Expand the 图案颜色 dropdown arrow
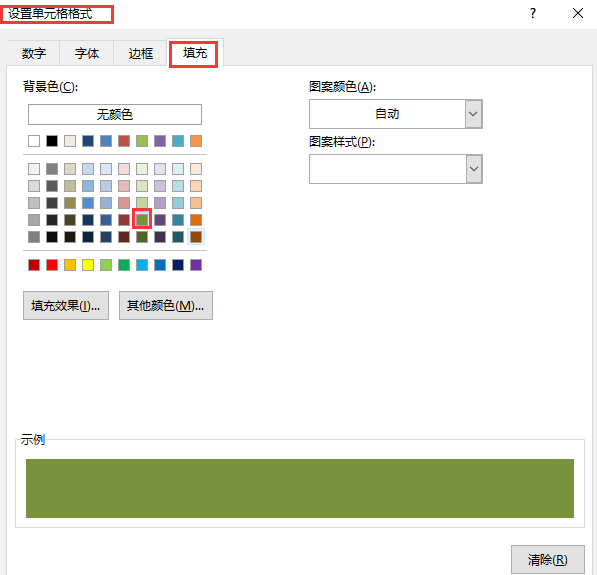Viewport: 597px width, 575px height. [473, 114]
